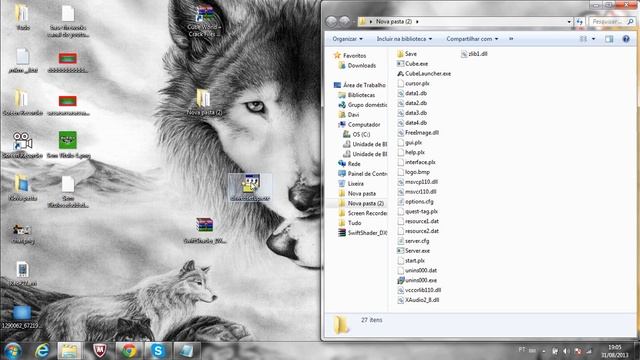Select unins000.exe uninstaller file

(x=417, y=280)
